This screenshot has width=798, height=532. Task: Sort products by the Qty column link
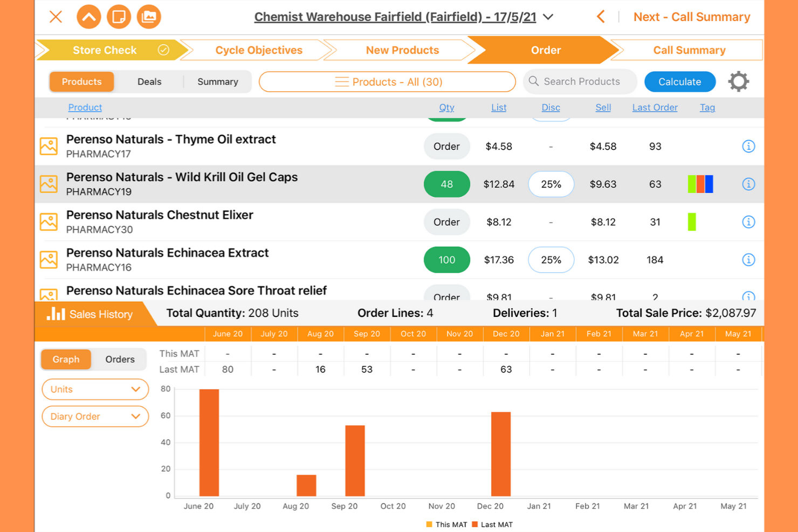click(446, 107)
